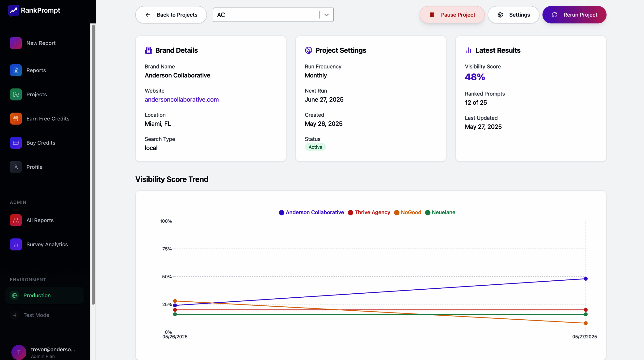
Task: Switch environment to Test Mode
Action: (x=36, y=315)
